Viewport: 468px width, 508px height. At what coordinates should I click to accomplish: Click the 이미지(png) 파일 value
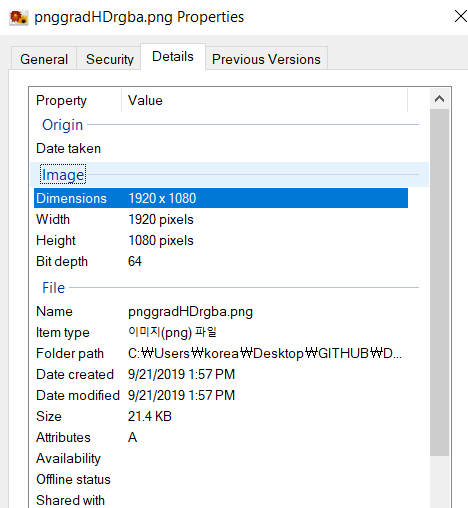pyautogui.click(x=172, y=332)
